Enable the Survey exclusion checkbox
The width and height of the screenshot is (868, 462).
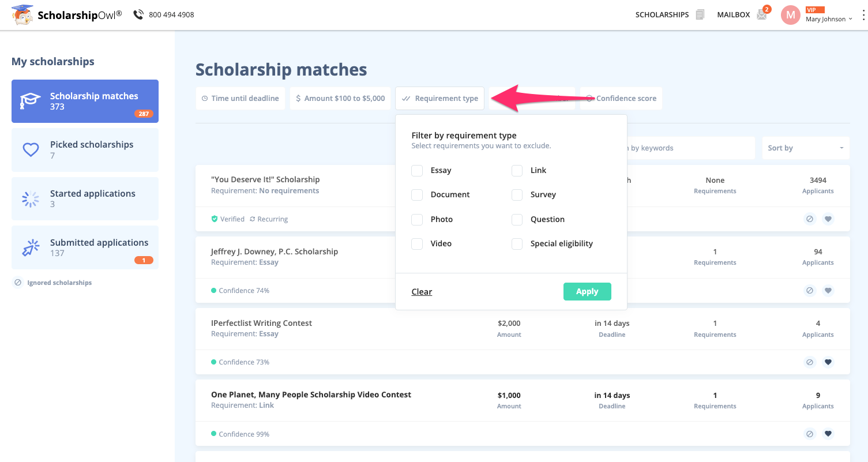coord(517,195)
